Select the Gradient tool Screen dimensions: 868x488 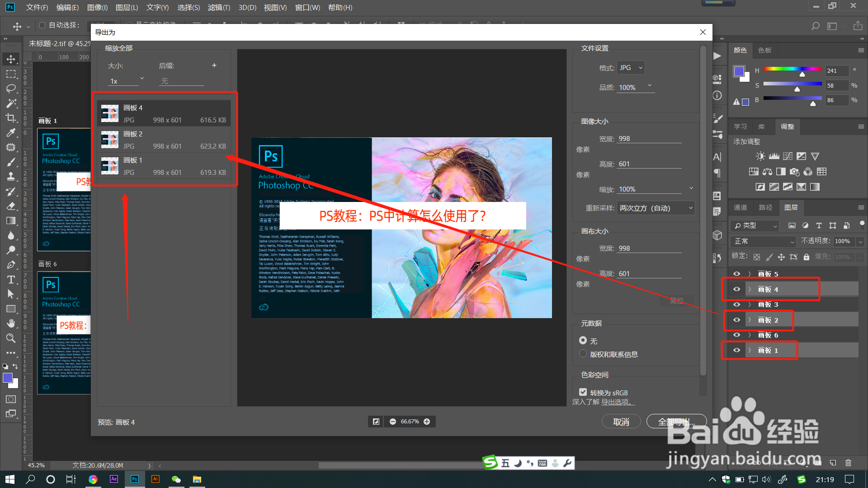tap(11, 221)
